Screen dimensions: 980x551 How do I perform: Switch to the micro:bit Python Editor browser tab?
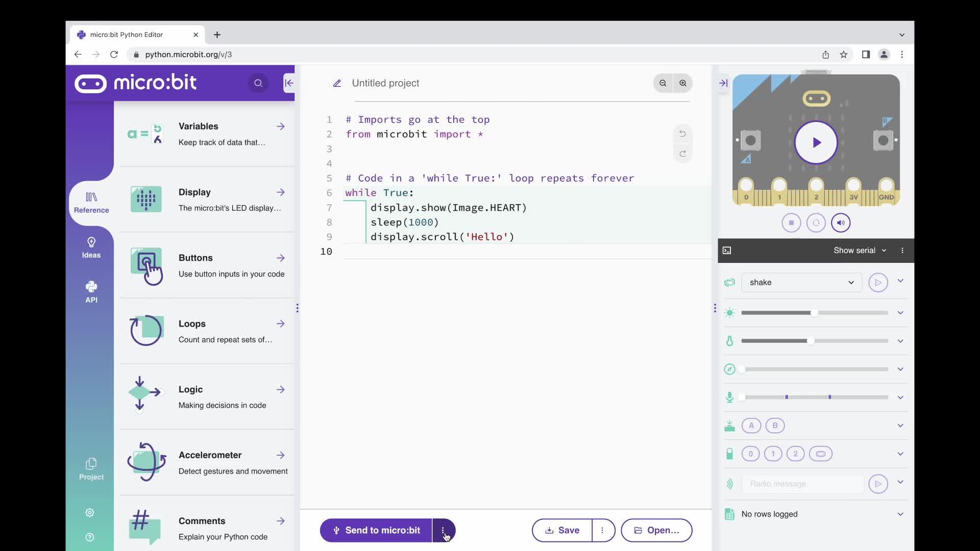pyautogui.click(x=130, y=34)
